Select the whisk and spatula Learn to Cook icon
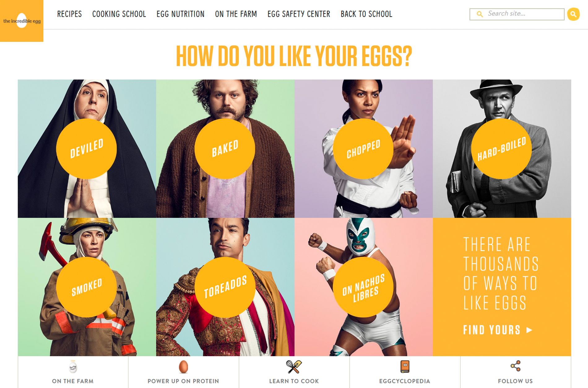The width and height of the screenshot is (588, 388). (x=294, y=367)
